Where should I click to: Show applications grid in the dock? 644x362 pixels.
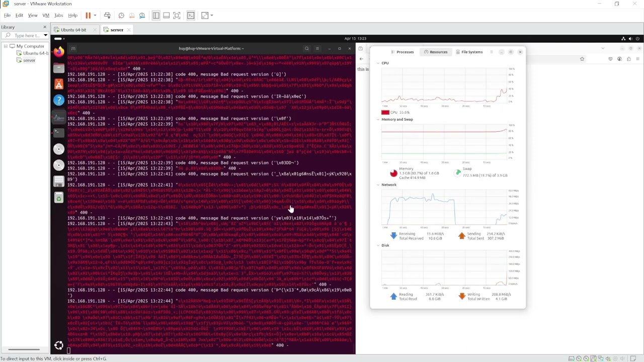(59, 345)
